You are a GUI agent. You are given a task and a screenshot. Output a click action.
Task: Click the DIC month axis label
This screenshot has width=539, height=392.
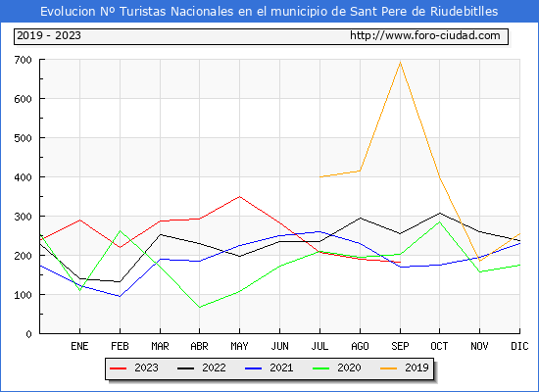pyautogui.click(x=519, y=346)
